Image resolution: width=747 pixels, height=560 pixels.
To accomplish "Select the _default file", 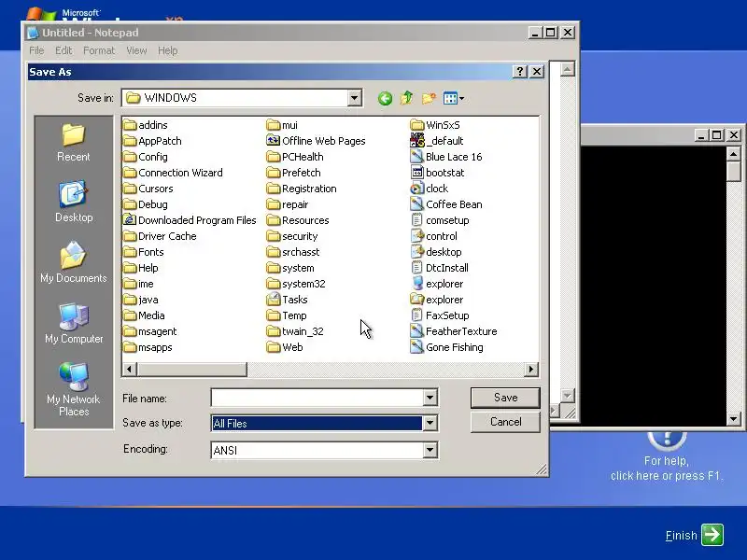I will (x=436, y=141).
